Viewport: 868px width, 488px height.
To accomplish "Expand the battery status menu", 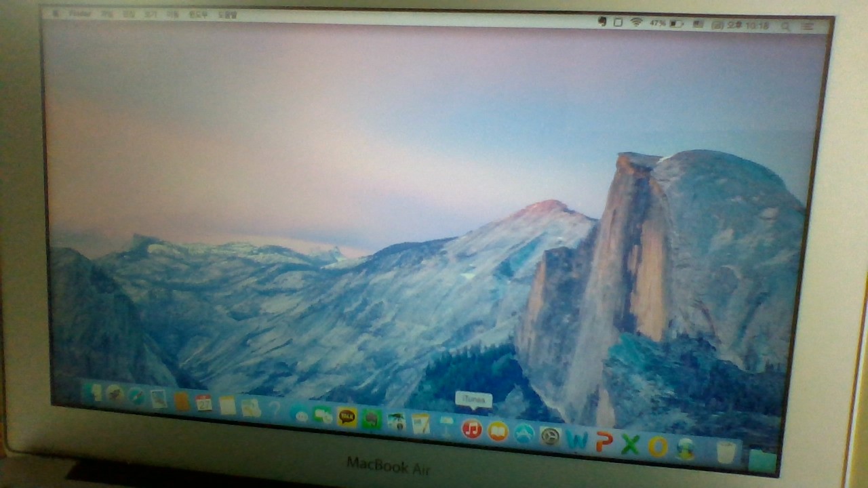I will coord(676,24).
